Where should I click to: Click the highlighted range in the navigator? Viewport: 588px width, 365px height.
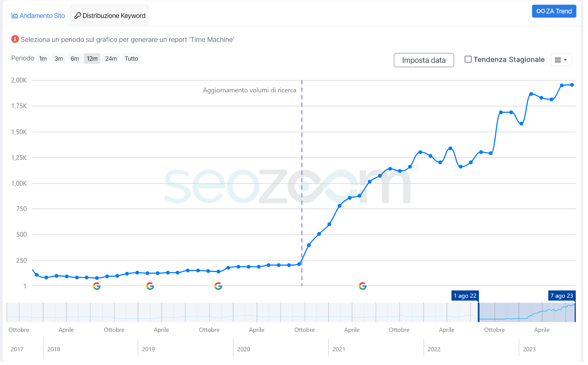[x=527, y=312]
